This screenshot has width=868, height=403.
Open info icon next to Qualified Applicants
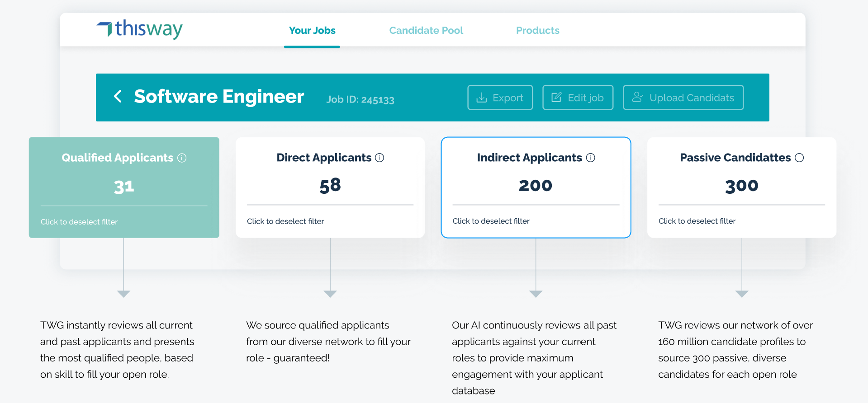[182, 158]
